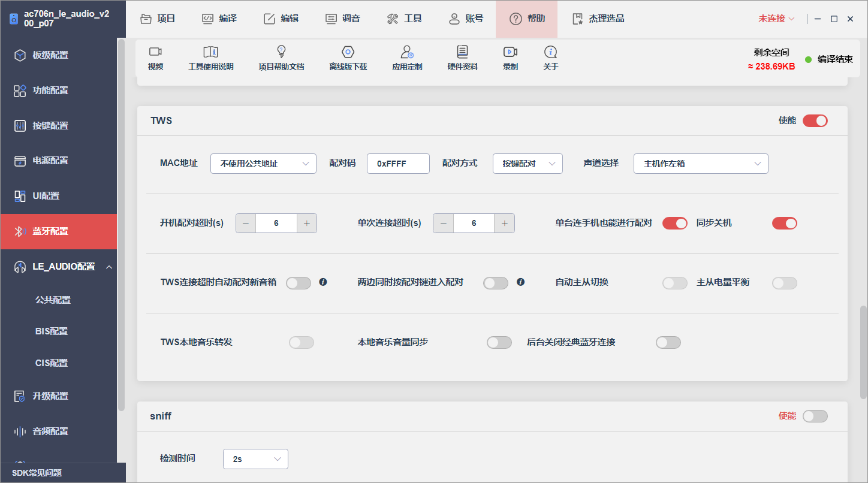Disable the TWS 使能 switch
868x483 pixels.
tap(815, 120)
